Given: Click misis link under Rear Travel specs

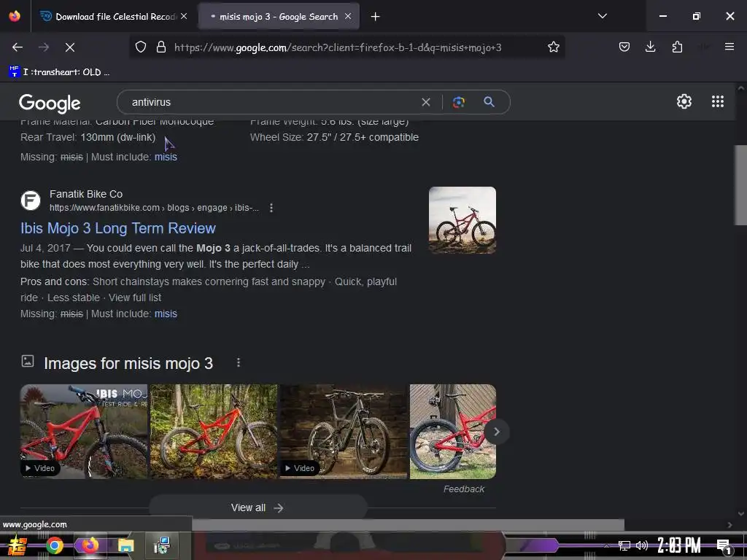Looking at the screenshot, I should (x=166, y=157).
